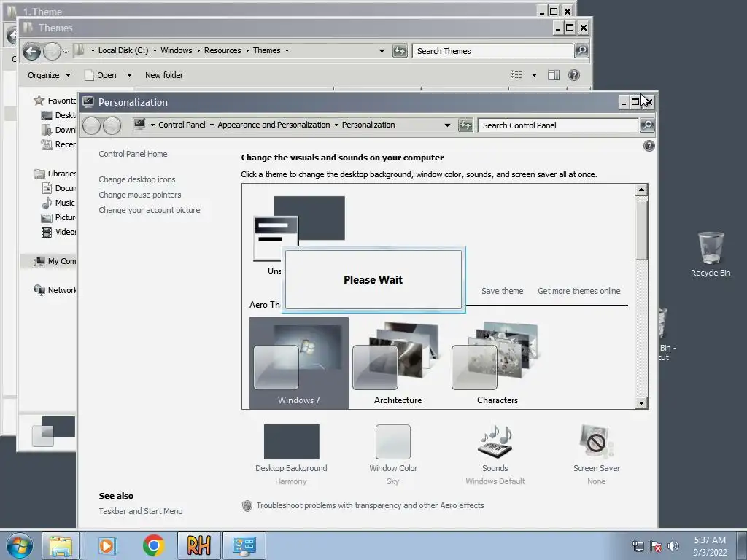This screenshot has width=747, height=560.
Task: Open the Sounds keyboard icon
Action: 495,441
